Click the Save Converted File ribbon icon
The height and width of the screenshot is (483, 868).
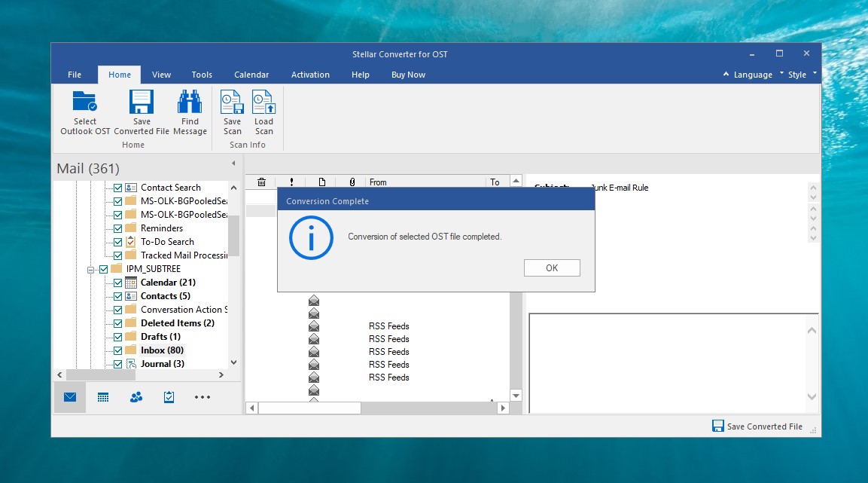pos(142,102)
